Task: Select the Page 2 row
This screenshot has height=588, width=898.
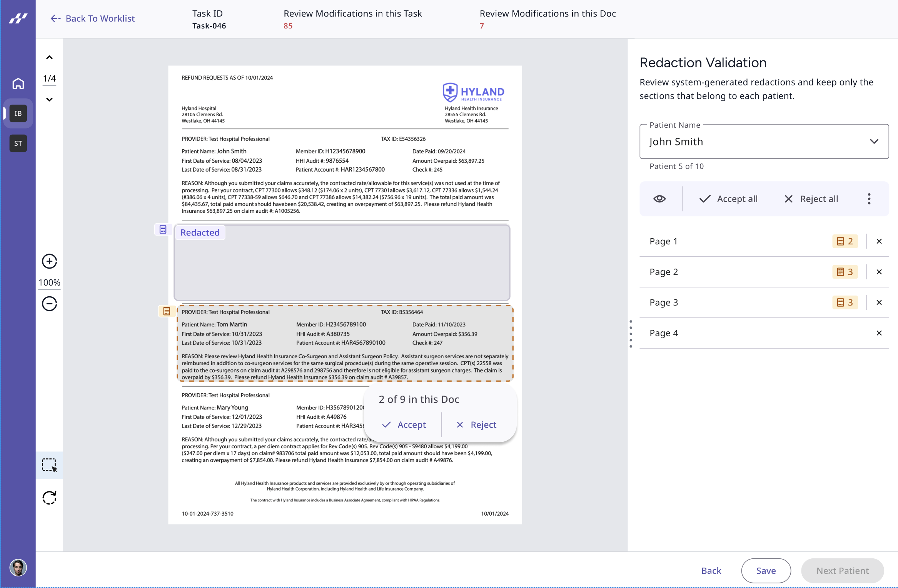Action: tap(663, 272)
